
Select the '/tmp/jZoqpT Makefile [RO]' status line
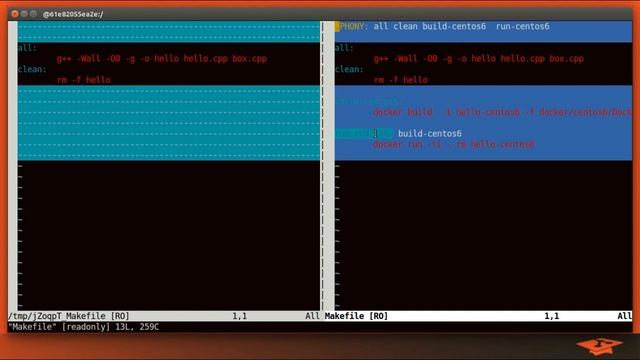point(69,316)
